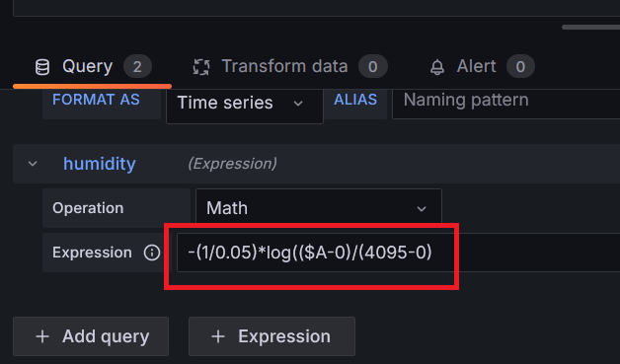Click the Add query button
Screen dimensions: 620x364
pyautogui.click(x=91, y=336)
